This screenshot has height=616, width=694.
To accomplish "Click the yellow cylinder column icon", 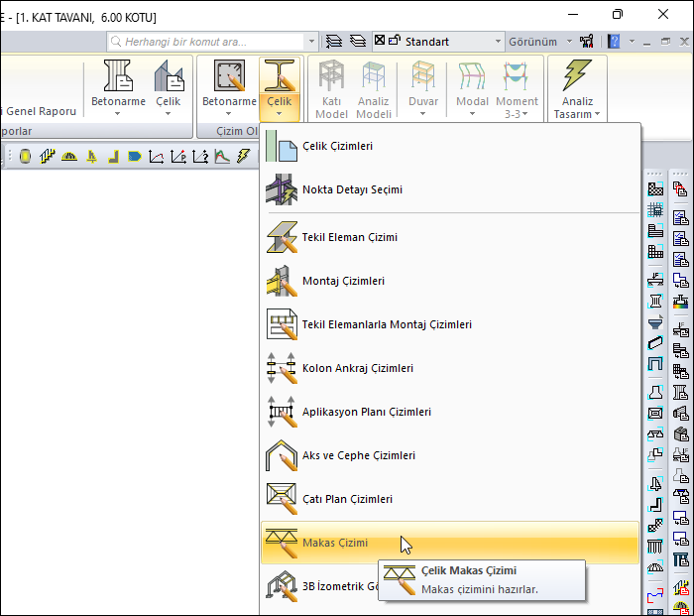I will (x=25, y=157).
